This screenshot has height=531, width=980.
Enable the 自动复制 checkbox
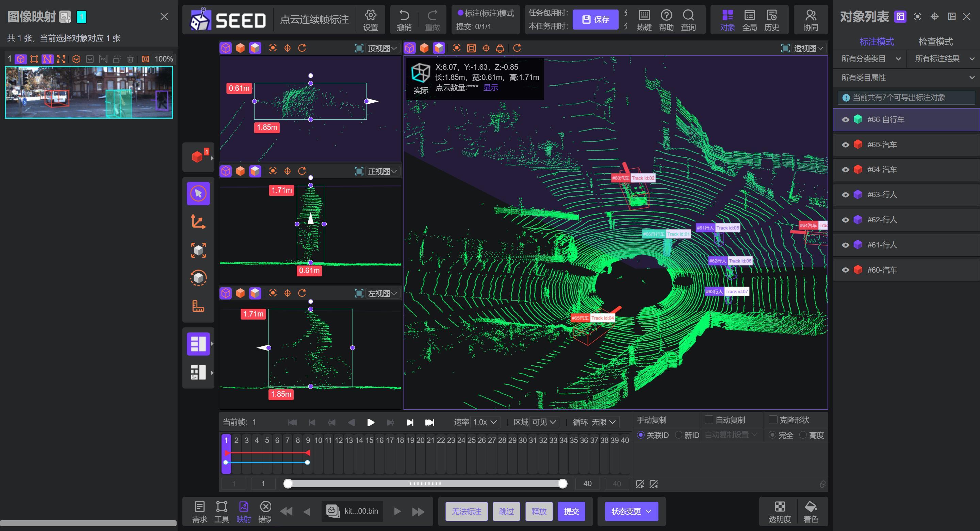[x=709, y=419]
